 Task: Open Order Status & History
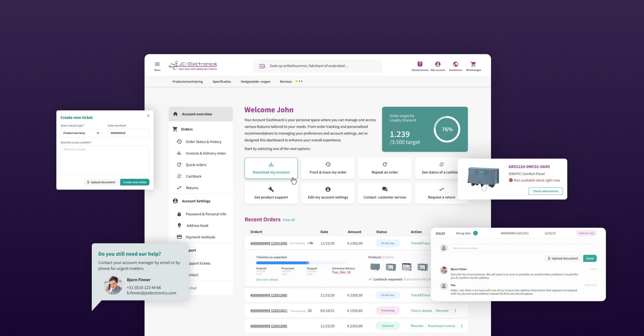point(204,142)
